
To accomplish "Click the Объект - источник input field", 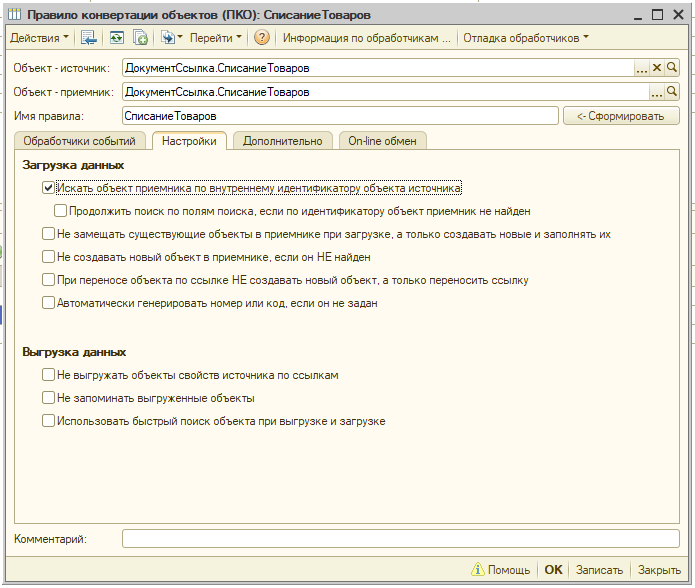I will pyautogui.click(x=378, y=68).
